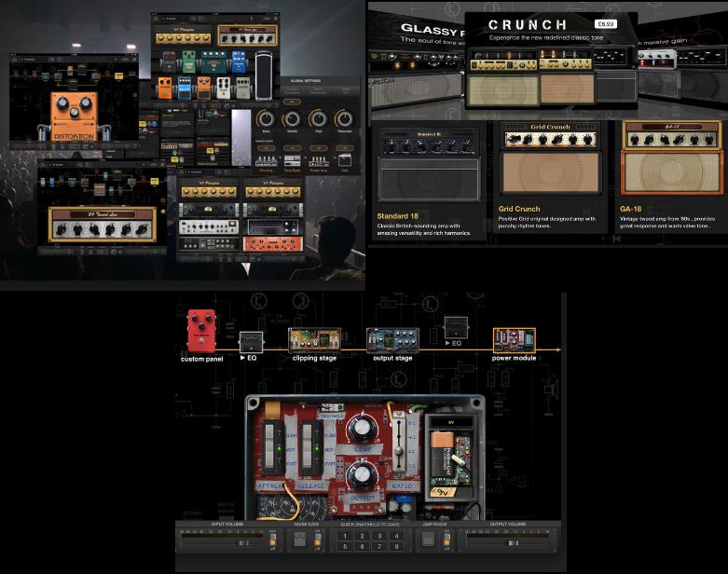728x574 pixels.
Task: Click the large orange DISTORTION pedal
Action: [75, 116]
